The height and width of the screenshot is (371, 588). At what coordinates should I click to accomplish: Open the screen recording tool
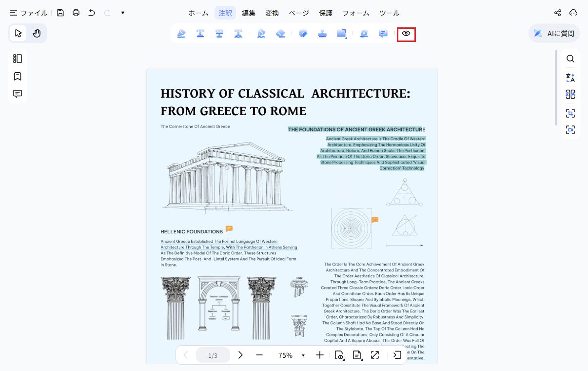tap(570, 130)
